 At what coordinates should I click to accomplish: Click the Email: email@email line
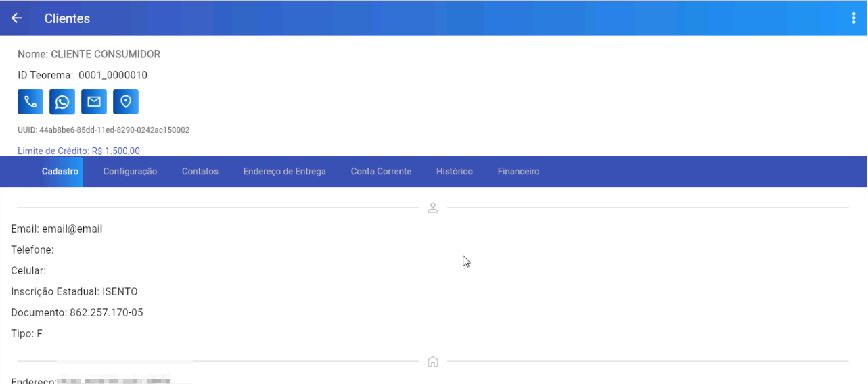(57, 229)
